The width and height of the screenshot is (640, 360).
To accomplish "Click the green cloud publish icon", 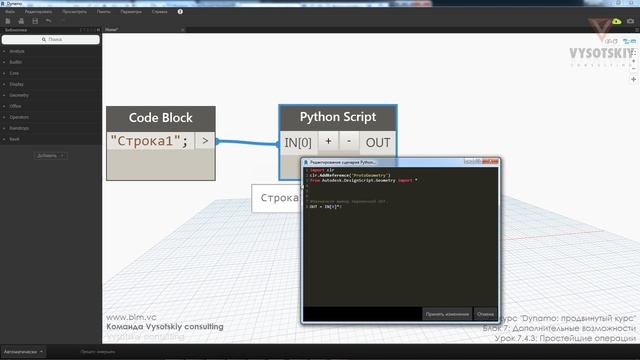I will click(616, 21).
